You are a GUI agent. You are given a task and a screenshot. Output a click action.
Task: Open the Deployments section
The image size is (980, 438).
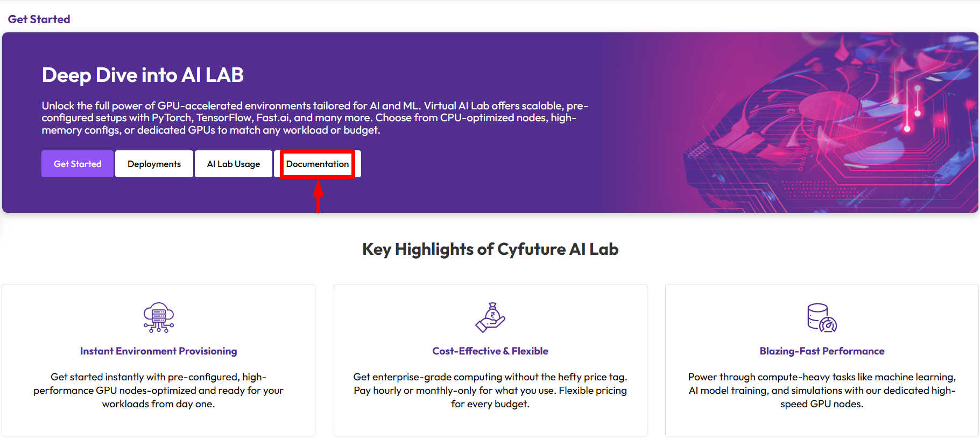[154, 164]
